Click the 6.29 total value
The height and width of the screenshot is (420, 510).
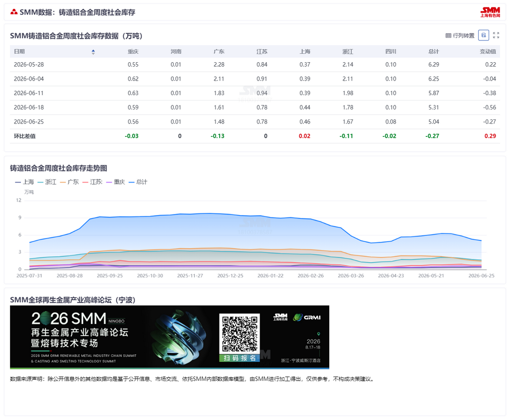(434, 64)
